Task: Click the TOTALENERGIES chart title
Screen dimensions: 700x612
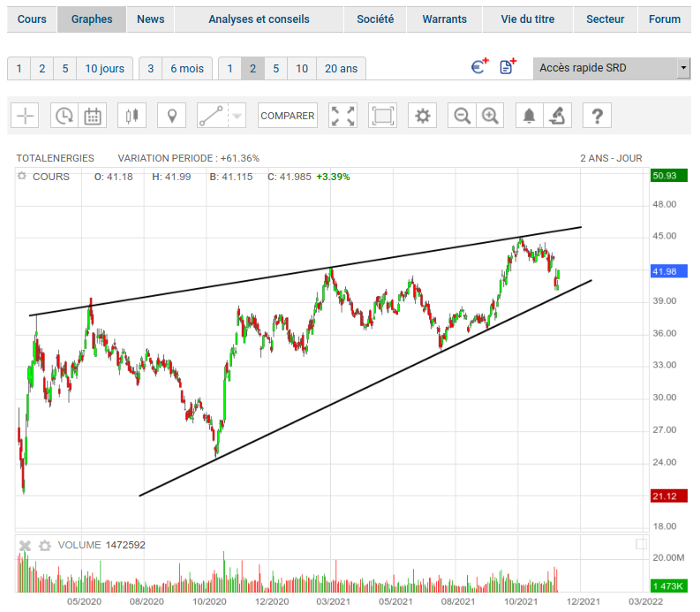Action: pyautogui.click(x=56, y=158)
